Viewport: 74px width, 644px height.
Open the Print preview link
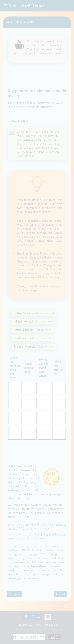tap(24, 625)
